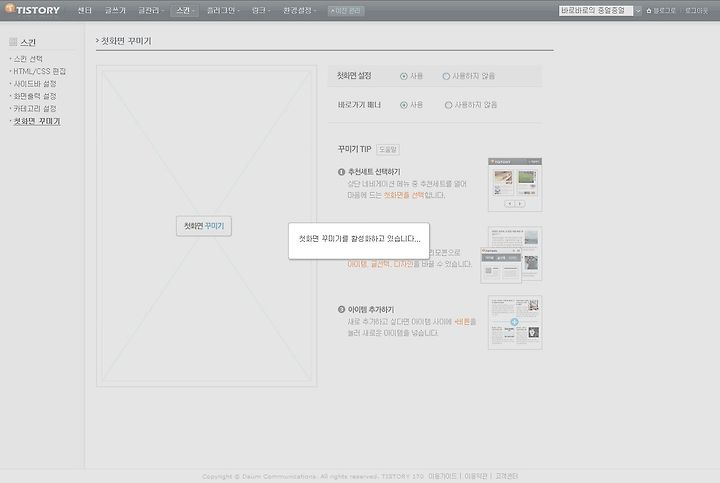This screenshot has width=720, height=483.
Task: Open the 글쓰기 menu item
Action: point(115,10)
